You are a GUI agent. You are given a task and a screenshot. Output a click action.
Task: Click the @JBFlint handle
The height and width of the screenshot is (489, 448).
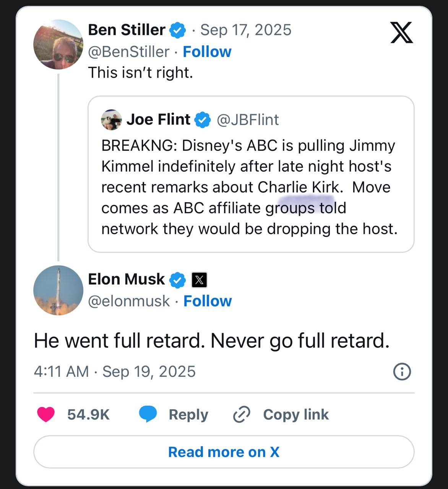point(248,120)
